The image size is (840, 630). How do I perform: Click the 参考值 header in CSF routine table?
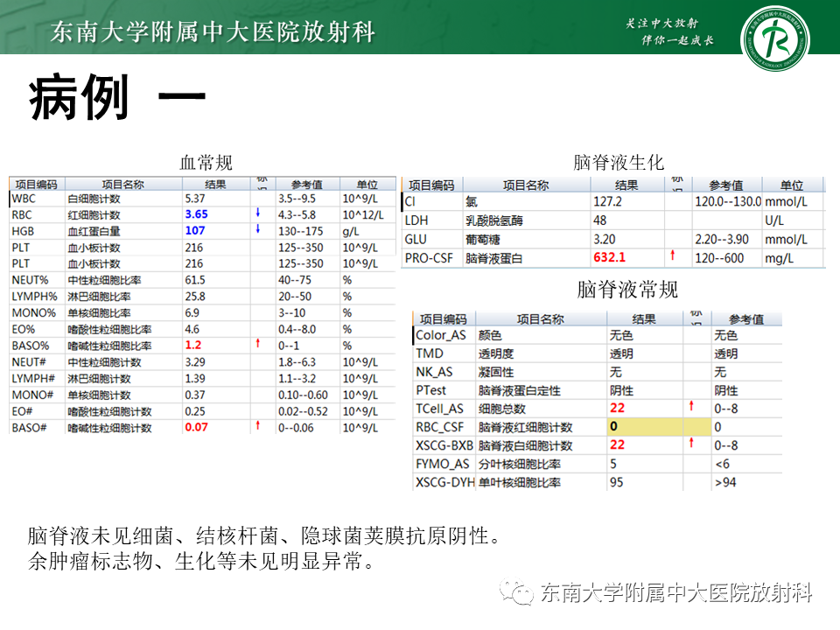tap(745, 319)
